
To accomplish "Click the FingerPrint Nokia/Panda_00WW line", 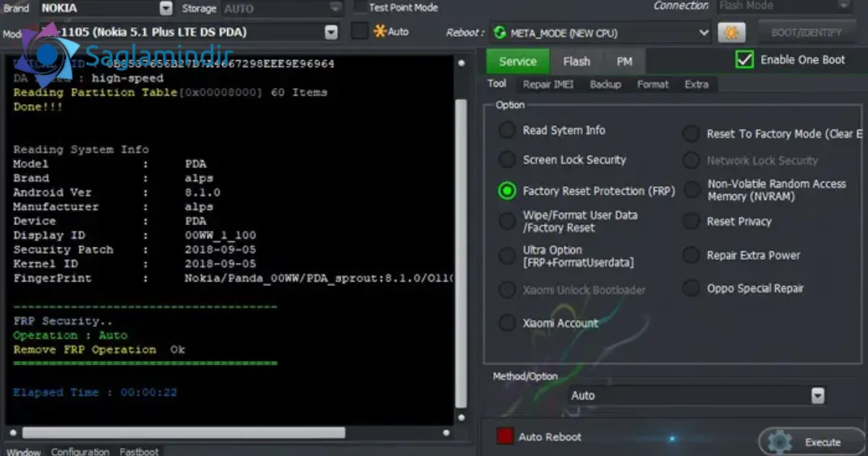I will 233,279.
